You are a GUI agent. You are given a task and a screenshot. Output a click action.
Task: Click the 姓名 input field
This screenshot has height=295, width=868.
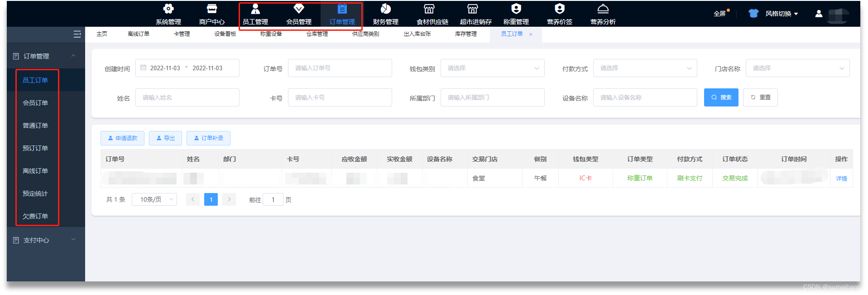[187, 97]
